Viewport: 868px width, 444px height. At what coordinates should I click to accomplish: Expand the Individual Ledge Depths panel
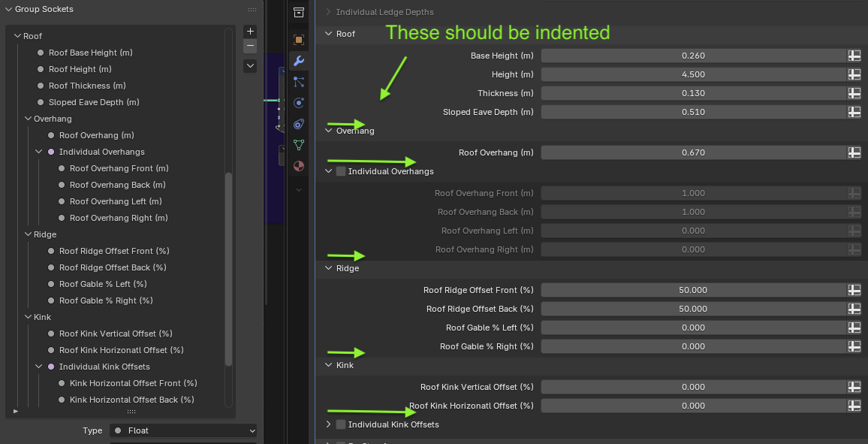pos(328,11)
